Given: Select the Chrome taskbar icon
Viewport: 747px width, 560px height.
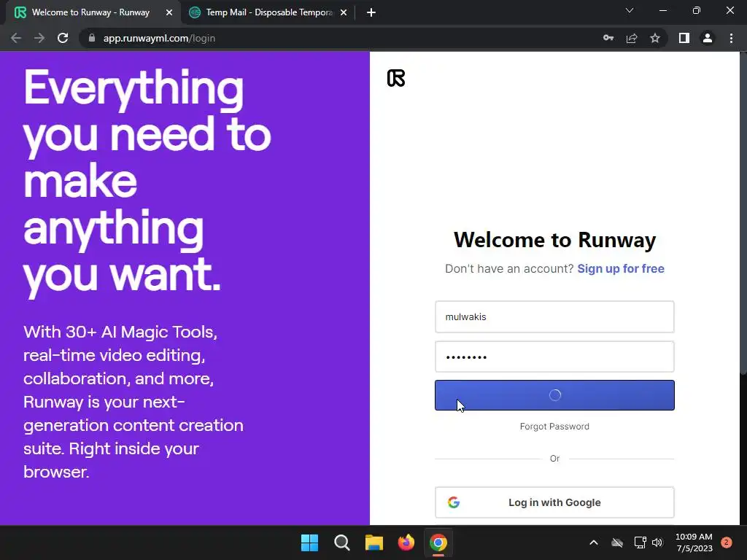Looking at the screenshot, I should coord(438,542).
